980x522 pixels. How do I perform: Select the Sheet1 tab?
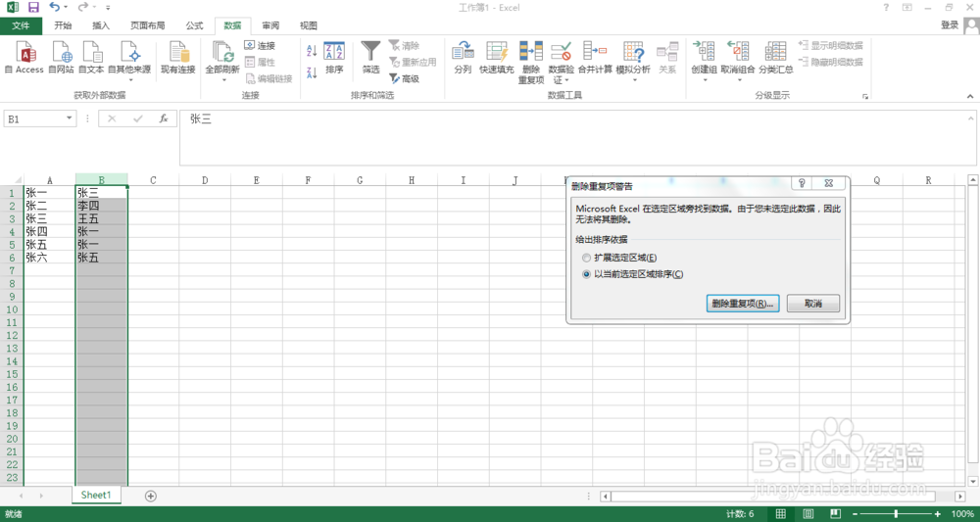[96, 495]
